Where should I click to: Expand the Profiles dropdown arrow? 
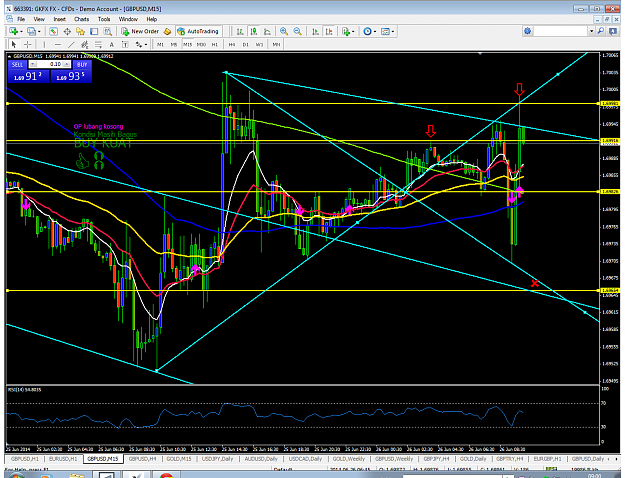(39, 31)
